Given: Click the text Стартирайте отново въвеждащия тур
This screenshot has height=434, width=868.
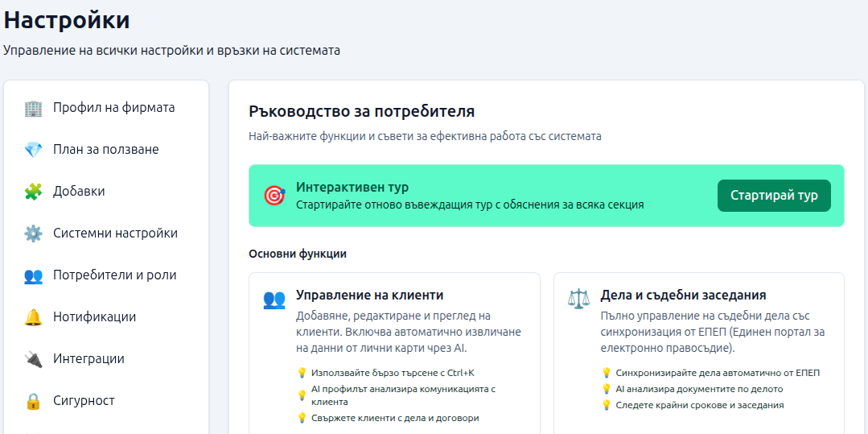Looking at the screenshot, I should point(470,205).
